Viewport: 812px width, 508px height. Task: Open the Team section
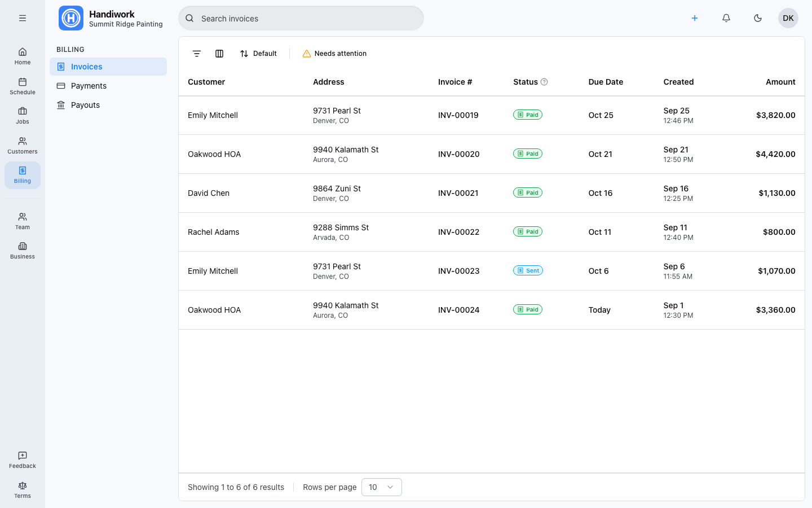pos(23,221)
